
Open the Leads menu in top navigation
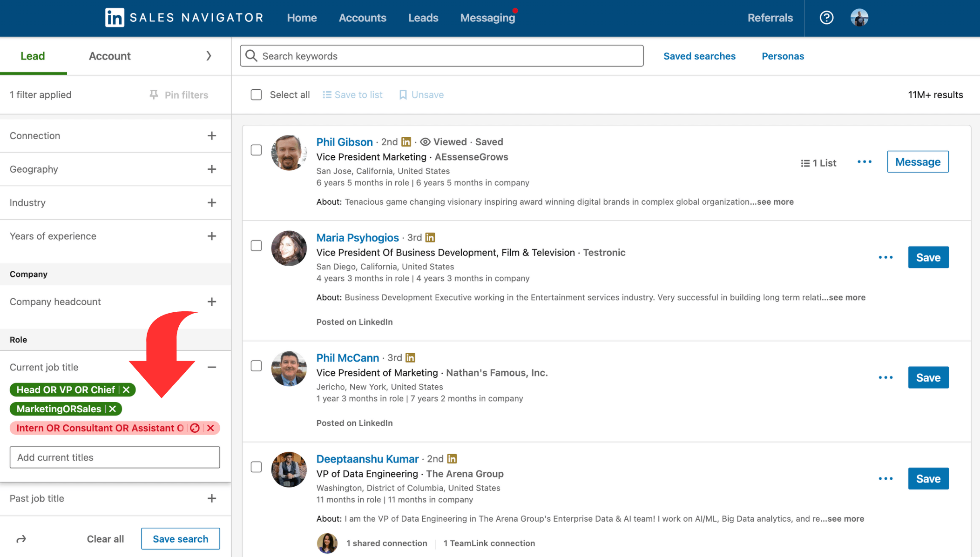pyautogui.click(x=423, y=18)
